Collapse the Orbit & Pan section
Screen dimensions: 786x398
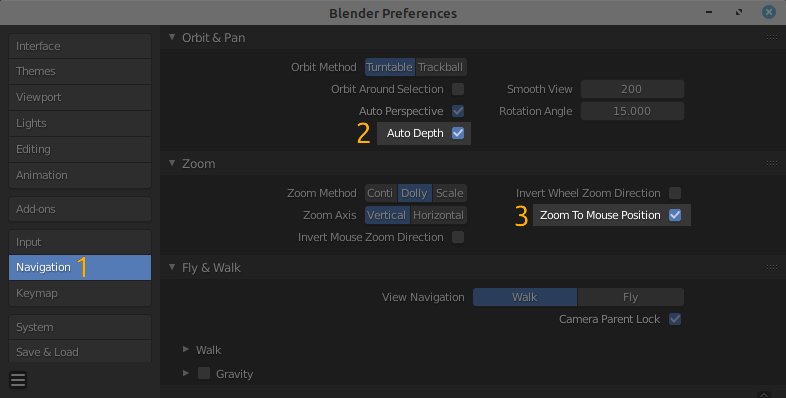[172, 37]
